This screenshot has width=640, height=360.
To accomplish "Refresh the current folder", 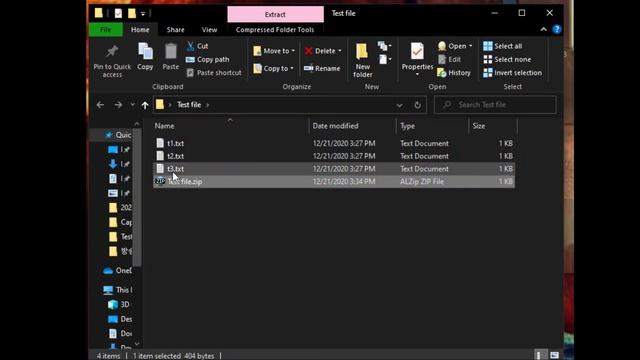I will [x=417, y=105].
